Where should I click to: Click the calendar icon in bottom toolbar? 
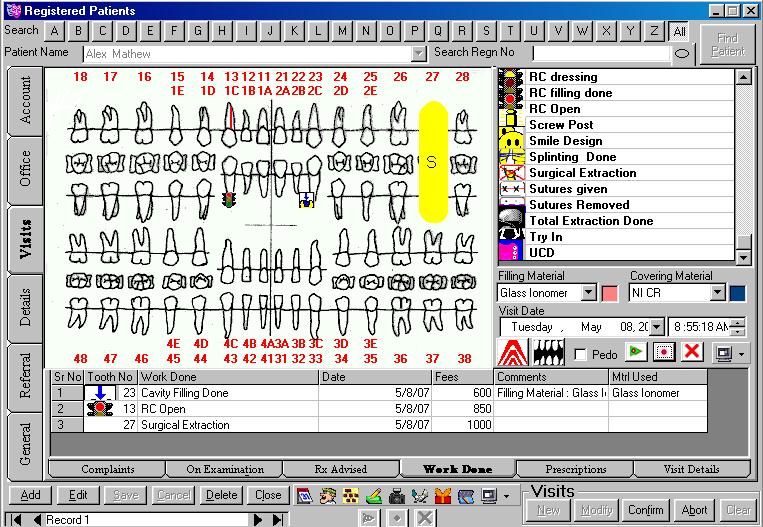pyautogui.click(x=304, y=495)
